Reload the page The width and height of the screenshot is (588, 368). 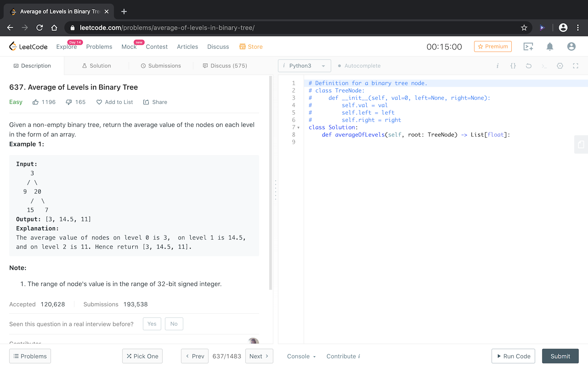tap(40, 28)
